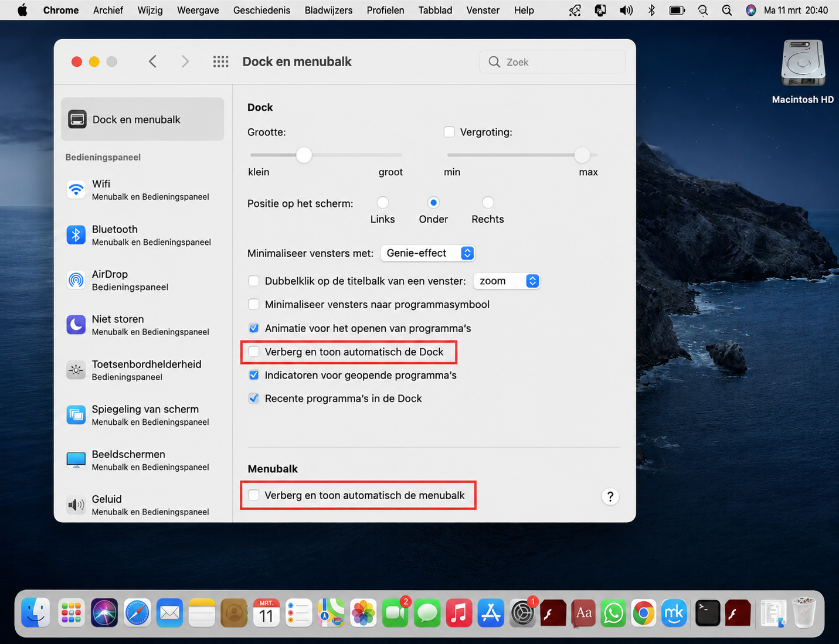Image resolution: width=839 pixels, height=644 pixels.
Task: Open Messages from the Dock
Action: [x=427, y=613]
